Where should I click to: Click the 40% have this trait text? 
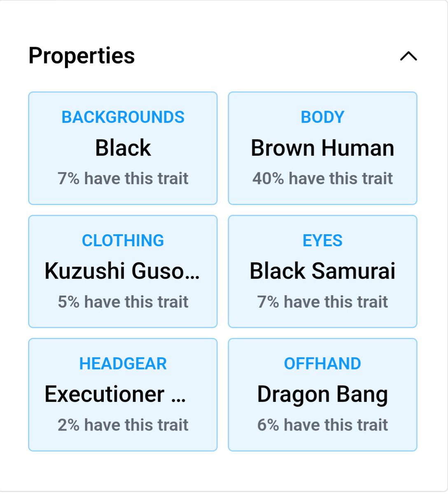[x=322, y=179]
